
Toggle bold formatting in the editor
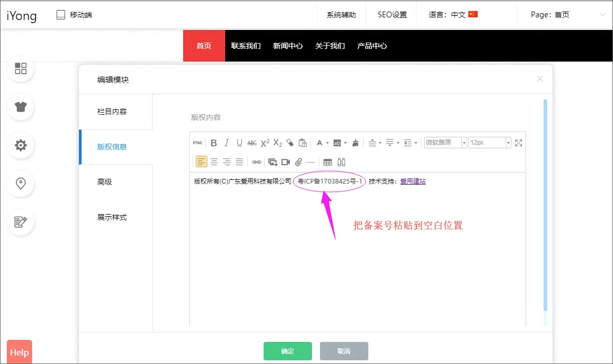[214, 143]
